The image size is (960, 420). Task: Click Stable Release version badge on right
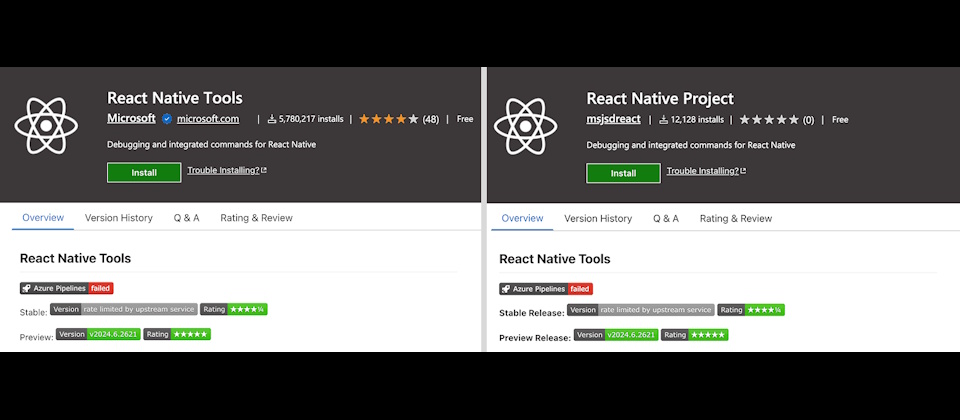coord(640,310)
